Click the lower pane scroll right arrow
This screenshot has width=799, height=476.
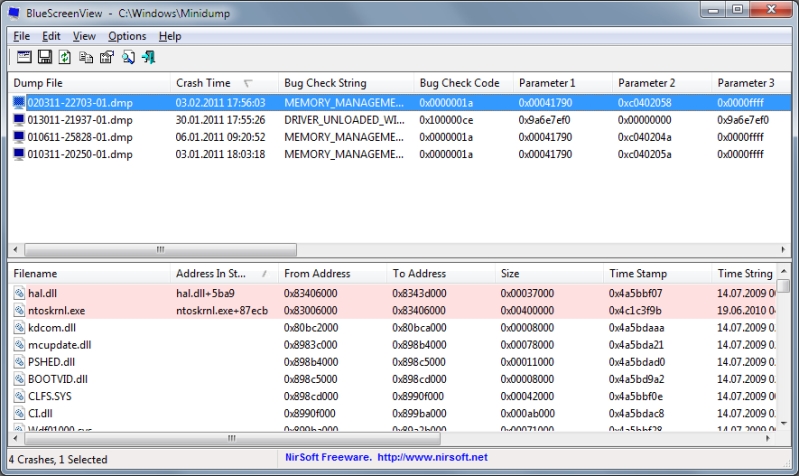[769, 438]
